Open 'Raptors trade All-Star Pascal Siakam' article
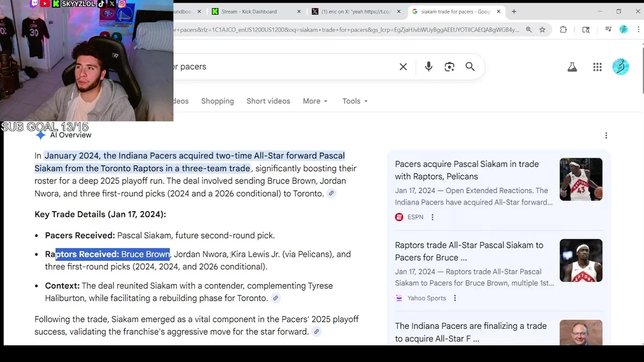 [469, 251]
